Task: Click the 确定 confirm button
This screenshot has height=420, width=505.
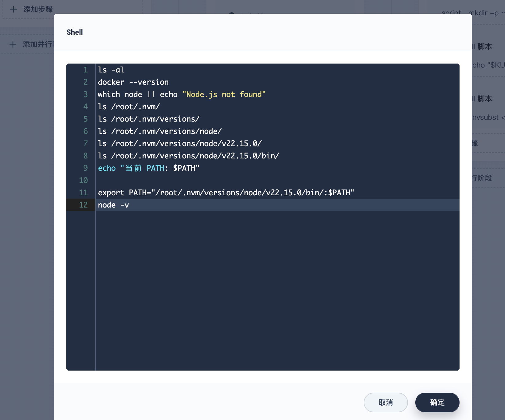Action: [x=437, y=402]
